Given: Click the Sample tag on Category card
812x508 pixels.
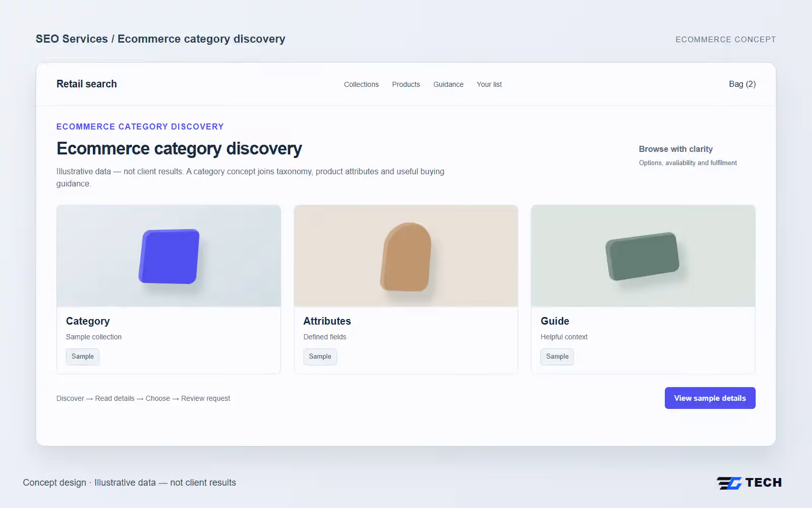Looking at the screenshot, I should (x=83, y=357).
